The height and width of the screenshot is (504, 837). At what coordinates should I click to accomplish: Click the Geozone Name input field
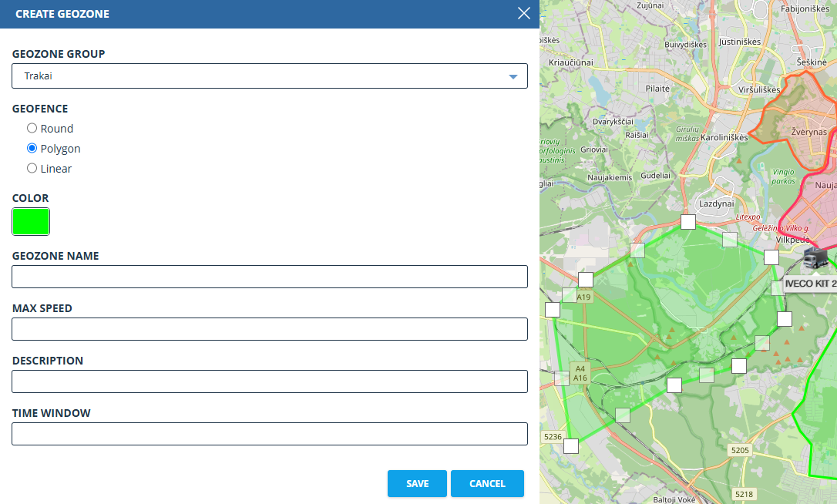pyautogui.click(x=270, y=277)
